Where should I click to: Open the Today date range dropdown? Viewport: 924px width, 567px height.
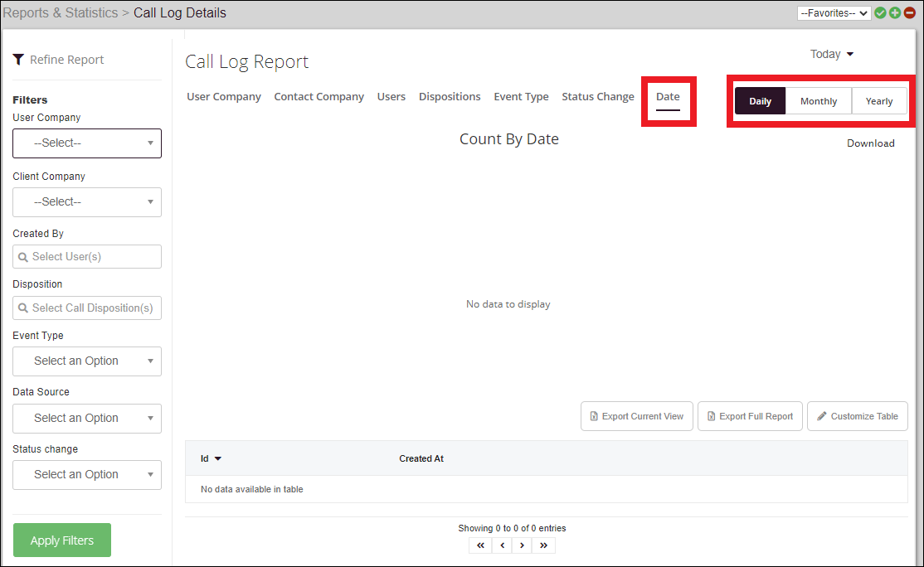tap(832, 54)
